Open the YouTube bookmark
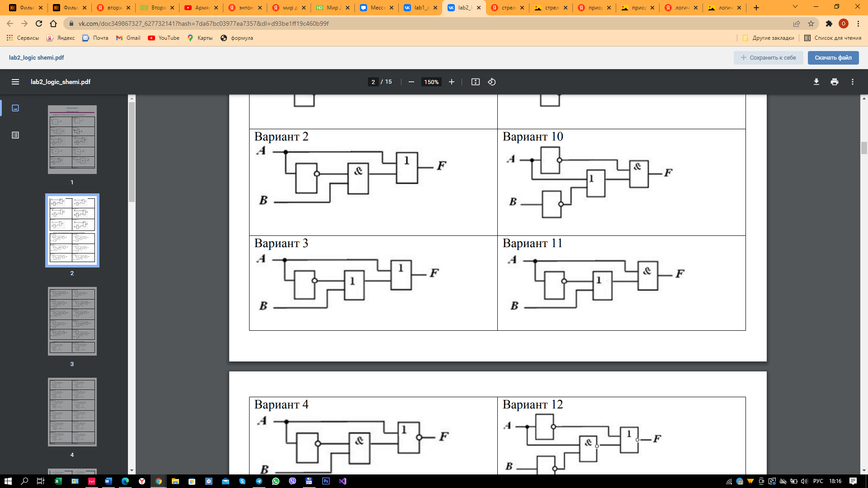 coord(164,38)
